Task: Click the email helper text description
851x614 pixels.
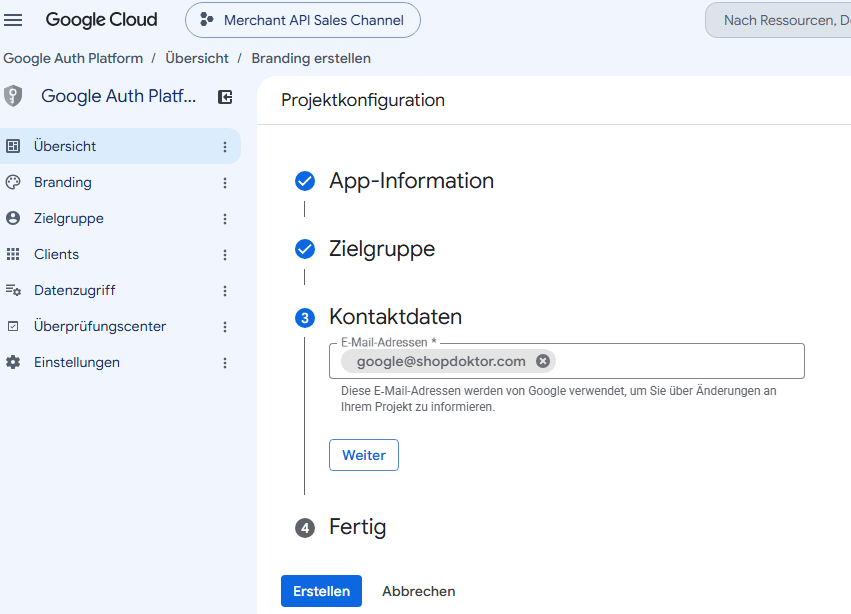Action: pos(558,398)
